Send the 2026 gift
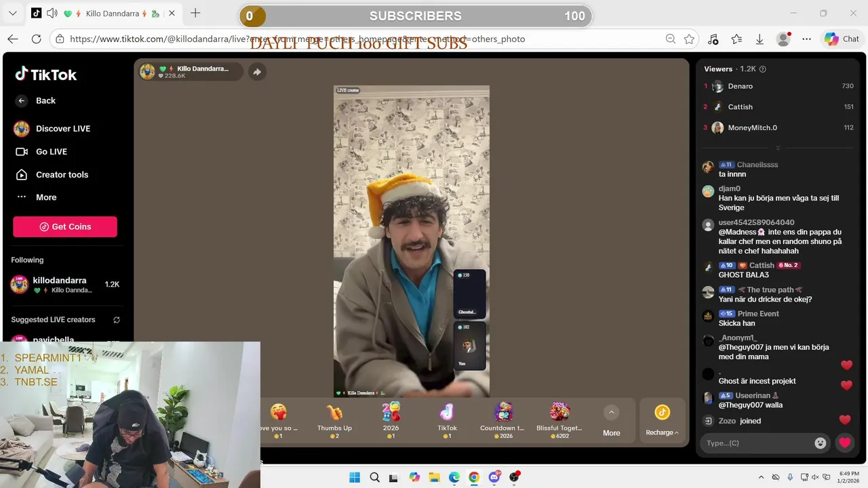Screen dimensions: 868x488 click(391, 420)
